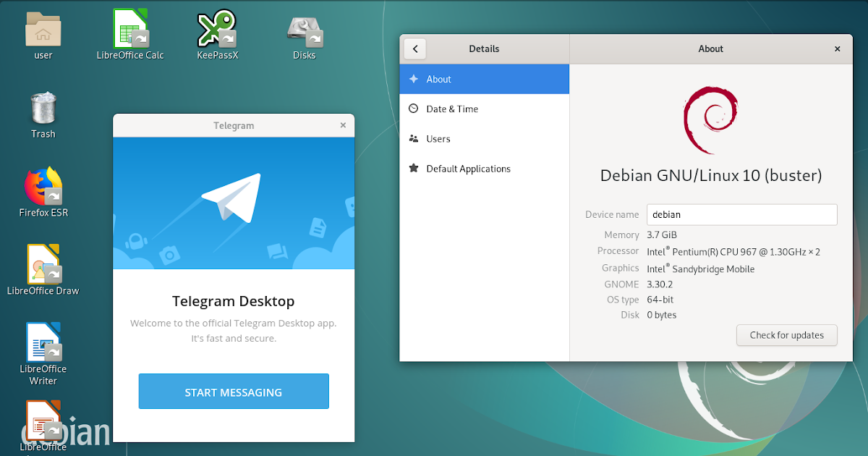This screenshot has height=456, width=868.
Task: Close the Telegram welcome window
Action: point(343,124)
